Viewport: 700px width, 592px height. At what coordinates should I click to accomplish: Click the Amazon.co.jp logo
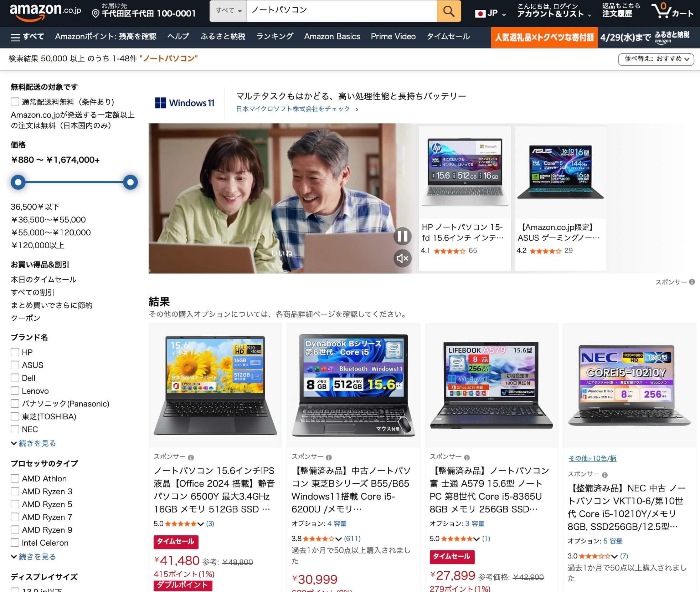(45, 12)
